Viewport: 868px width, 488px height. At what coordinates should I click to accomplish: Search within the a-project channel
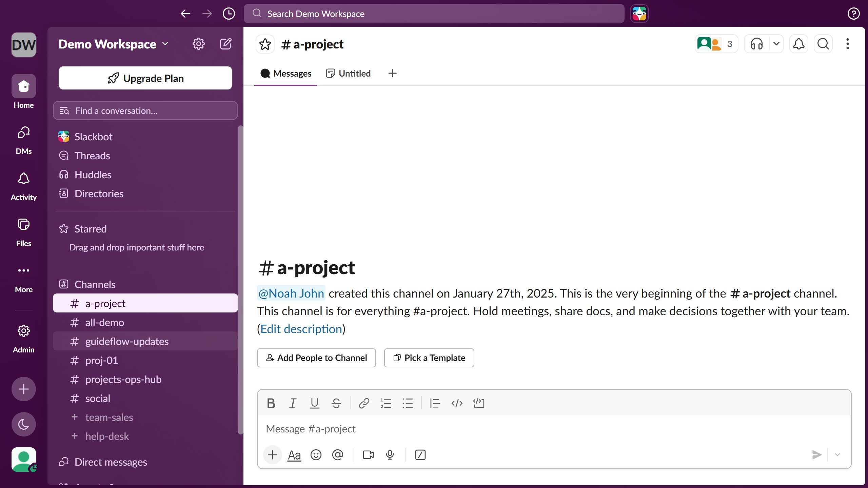[823, 44]
